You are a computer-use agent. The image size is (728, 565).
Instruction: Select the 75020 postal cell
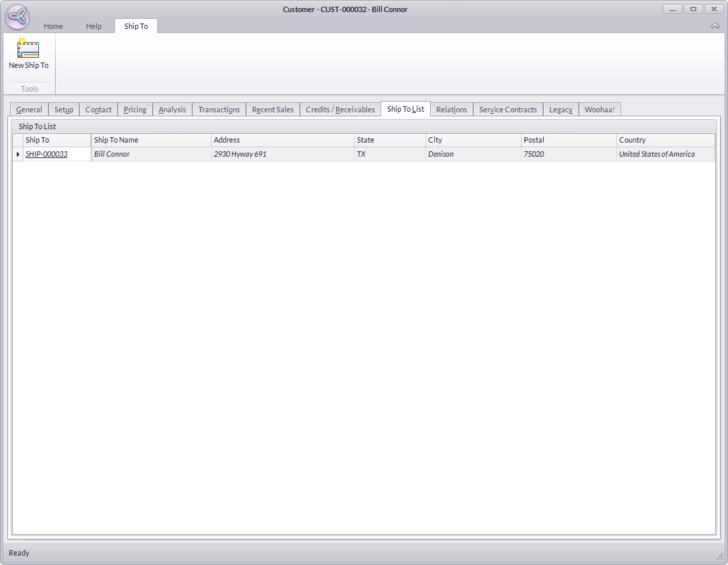[x=569, y=154]
